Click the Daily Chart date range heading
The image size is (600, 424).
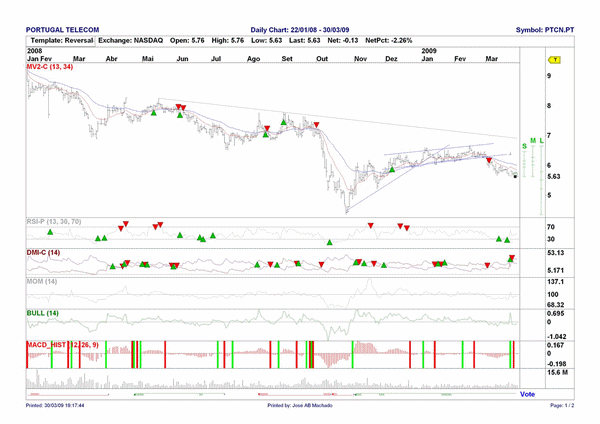click(x=300, y=30)
